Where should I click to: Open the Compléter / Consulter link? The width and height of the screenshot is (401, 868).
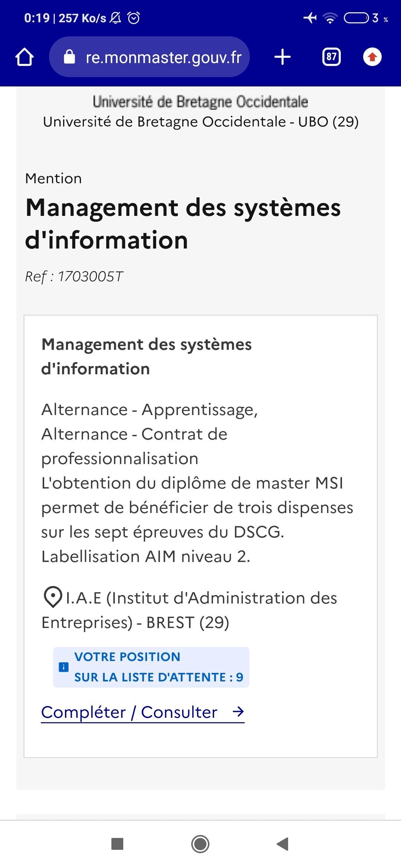tap(129, 712)
